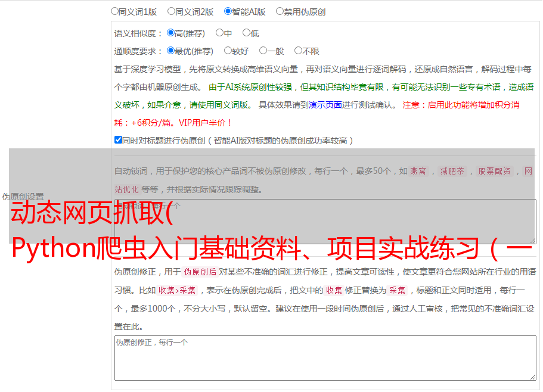Set 通顺度要求 to 一般

coord(263,51)
